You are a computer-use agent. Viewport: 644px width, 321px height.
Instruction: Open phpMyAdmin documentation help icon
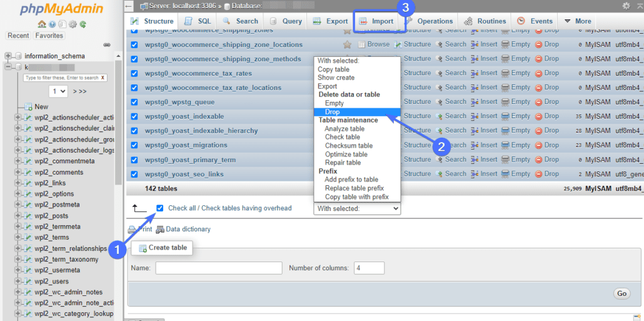pyautogui.click(x=52, y=24)
